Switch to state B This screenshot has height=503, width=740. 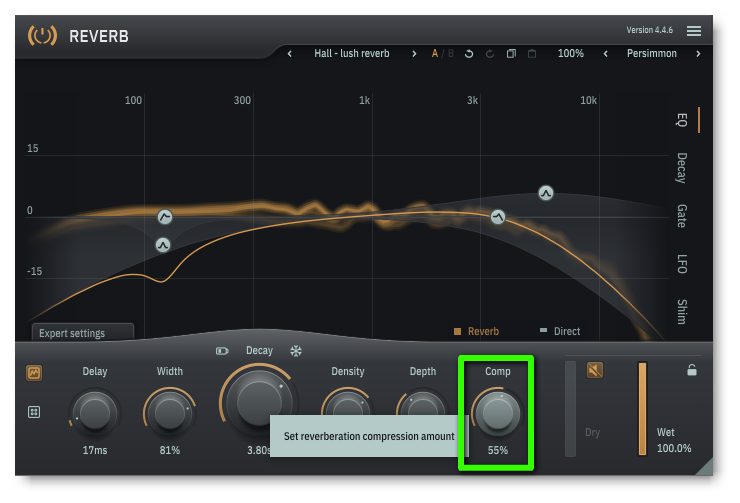451,54
